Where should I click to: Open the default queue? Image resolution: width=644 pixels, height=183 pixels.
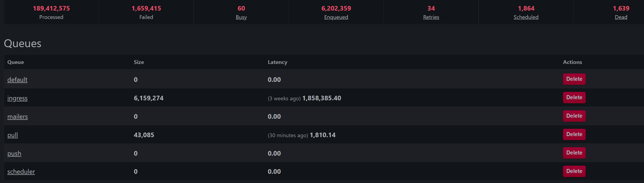click(x=17, y=80)
